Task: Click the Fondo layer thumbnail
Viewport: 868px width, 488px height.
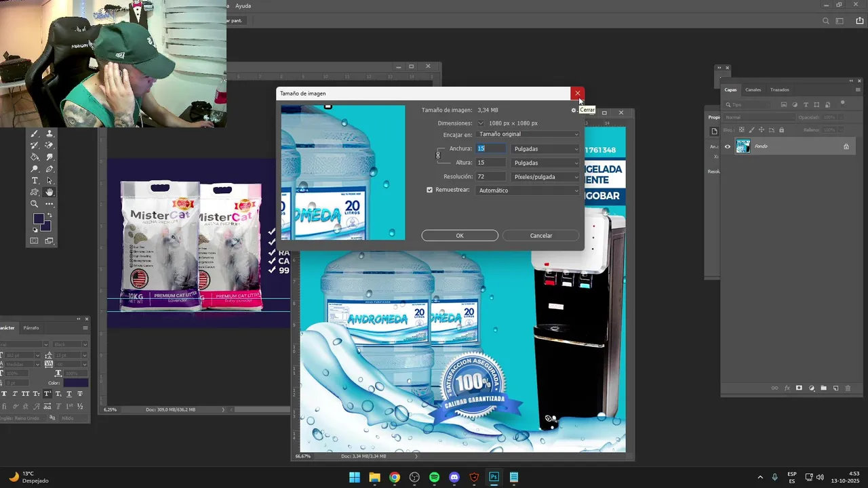Action: [743, 146]
